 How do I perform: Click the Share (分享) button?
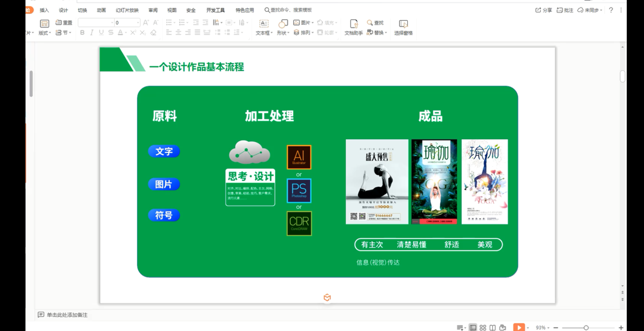click(x=544, y=10)
